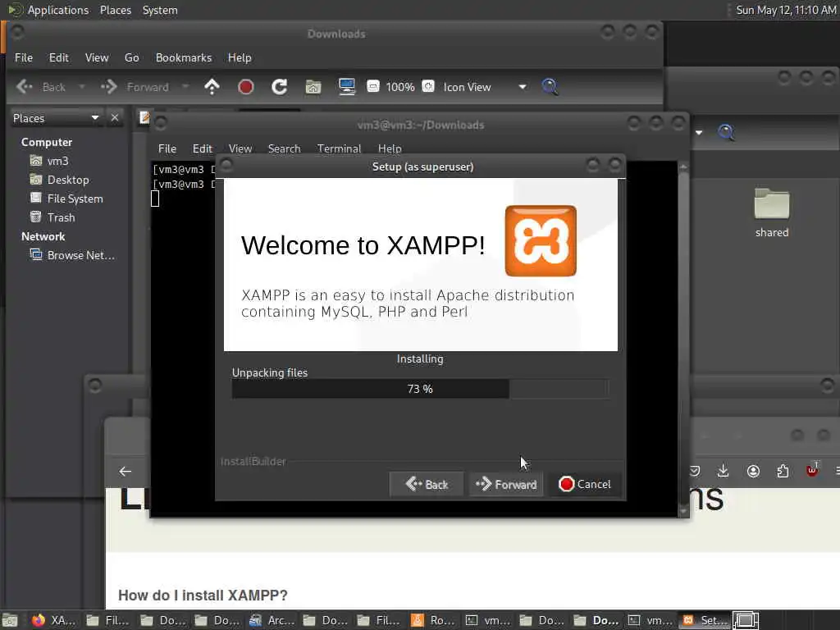
Task: Open the browser account icon
Action: tap(753, 471)
